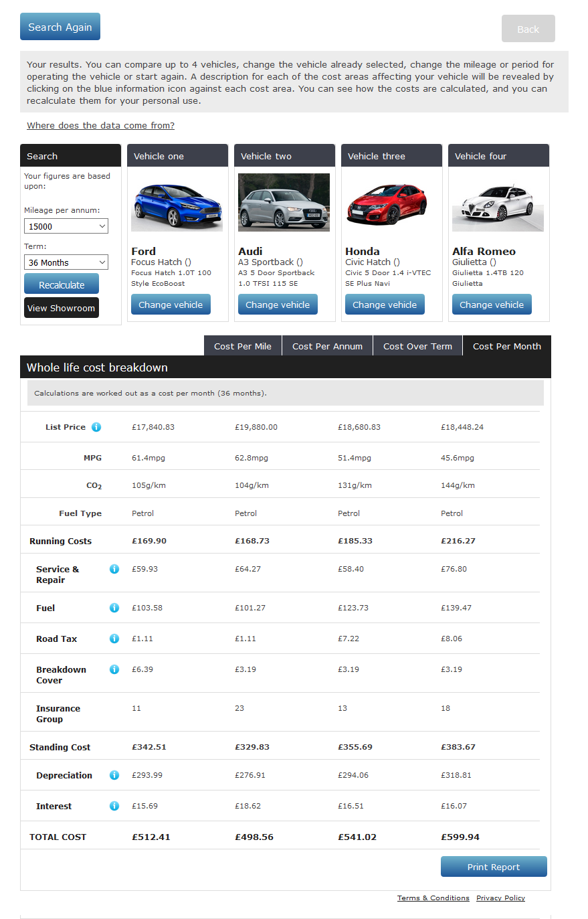Open 'Where does the data come from?' link

(x=100, y=125)
